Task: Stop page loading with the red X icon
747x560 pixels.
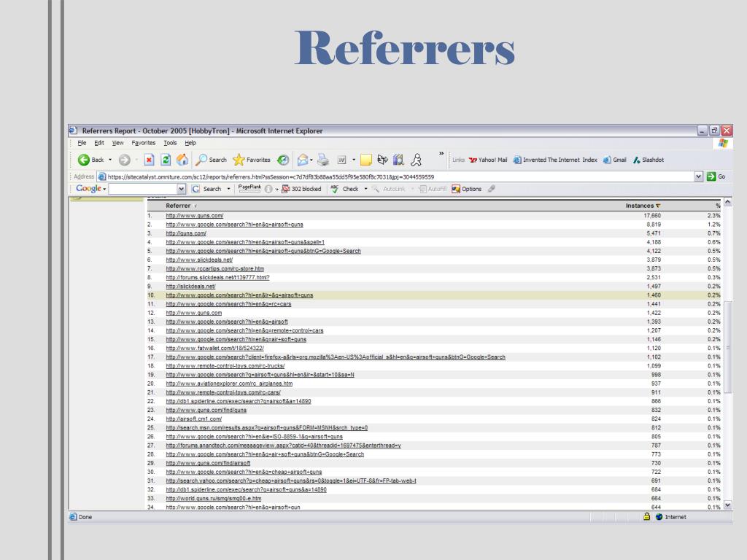Action: pyautogui.click(x=149, y=160)
